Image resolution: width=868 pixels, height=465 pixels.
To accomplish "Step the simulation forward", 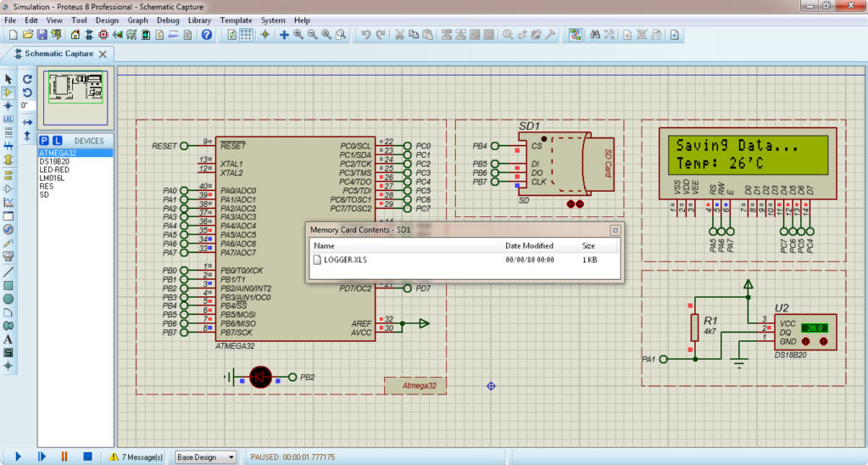I will (42, 457).
